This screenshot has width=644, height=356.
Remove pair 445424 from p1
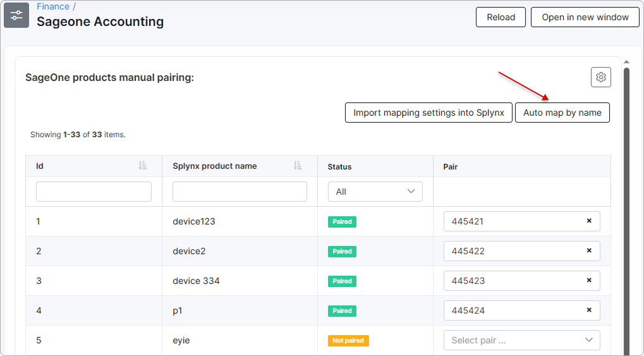point(589,310)
